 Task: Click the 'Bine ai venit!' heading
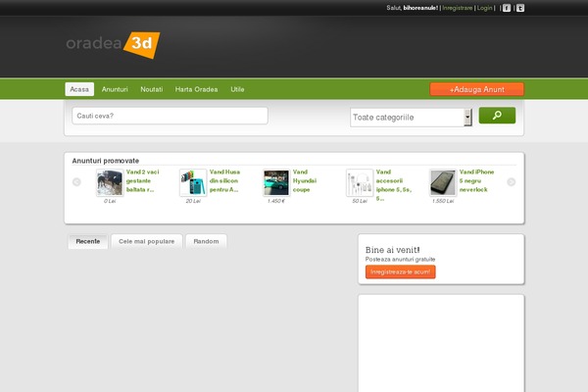pyautogui.click(x=392, y=250)
